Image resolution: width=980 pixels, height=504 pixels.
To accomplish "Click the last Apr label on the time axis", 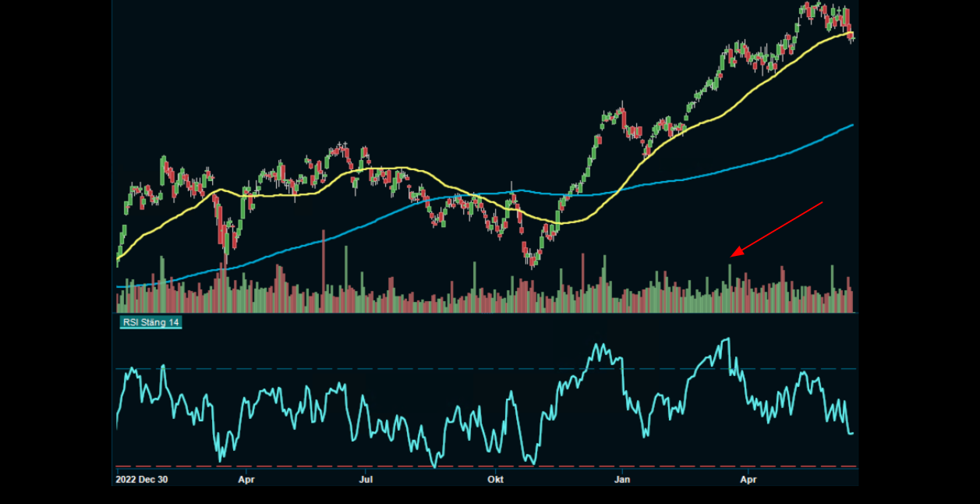I will point(748,480).
